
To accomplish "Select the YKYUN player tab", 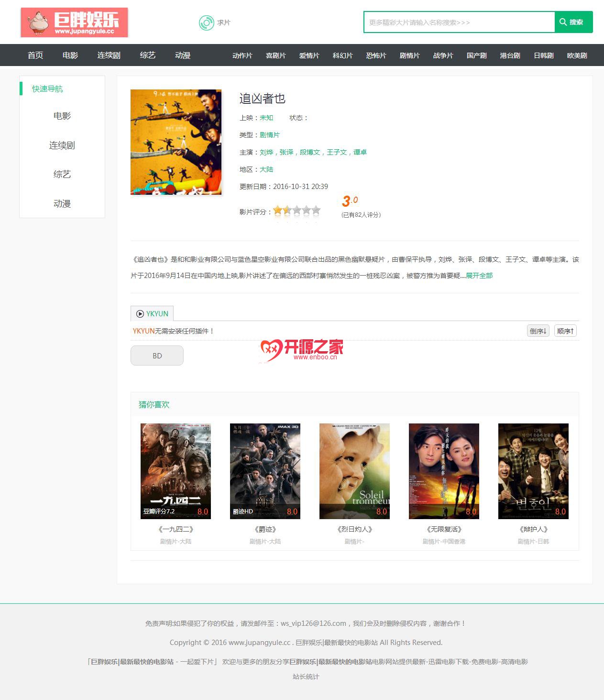I will (x=152, y=313).
